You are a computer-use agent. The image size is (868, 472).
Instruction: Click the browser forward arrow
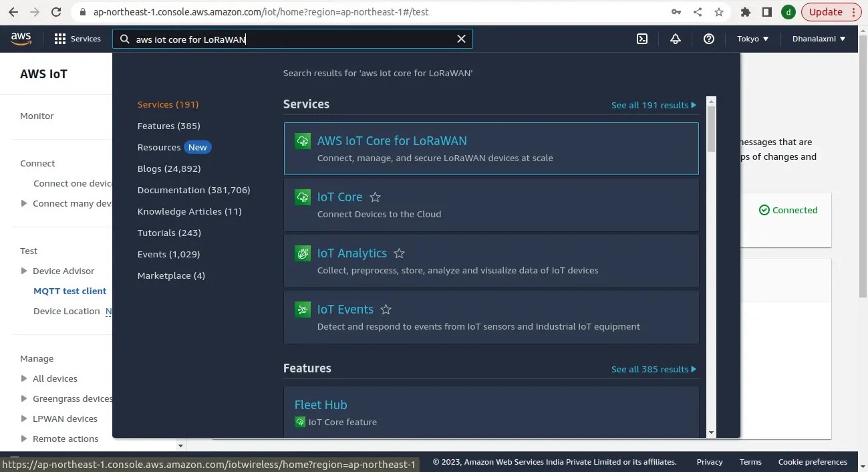pos(35,12)
